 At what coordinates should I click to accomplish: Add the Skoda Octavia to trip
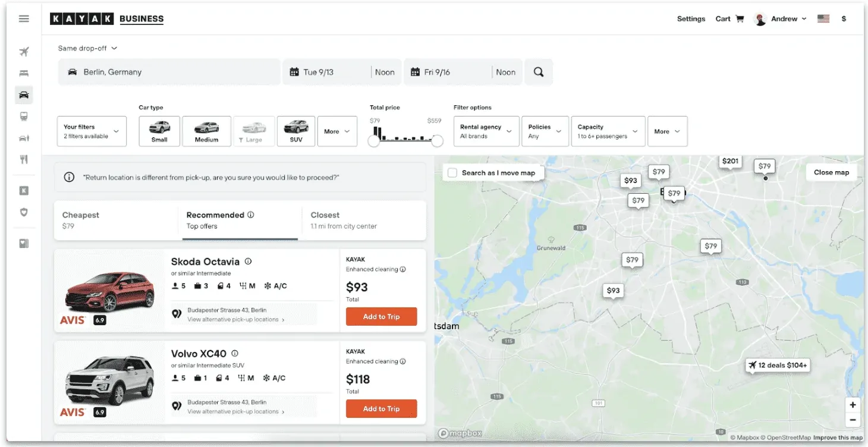coord(381,317)
